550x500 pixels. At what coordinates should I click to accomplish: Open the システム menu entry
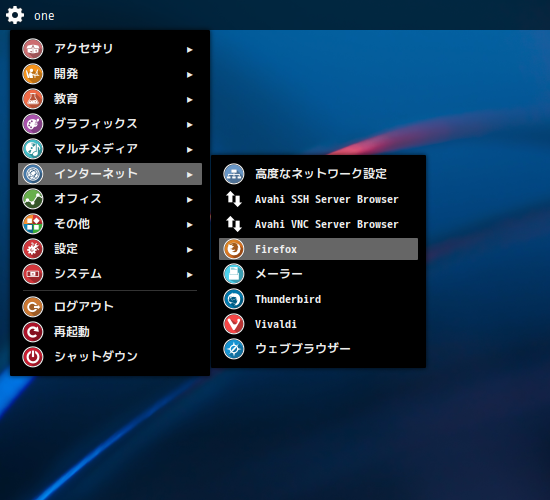110,274
